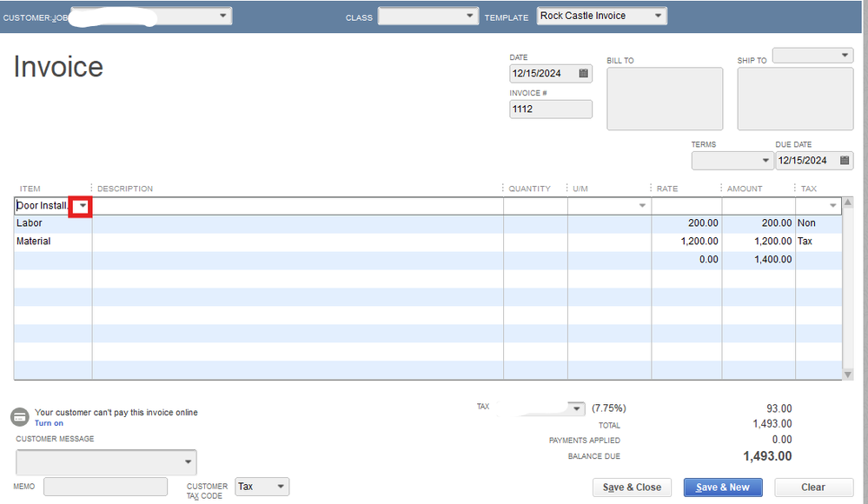
Task: Click the tax amount 93.00
Action: point(779,408)
